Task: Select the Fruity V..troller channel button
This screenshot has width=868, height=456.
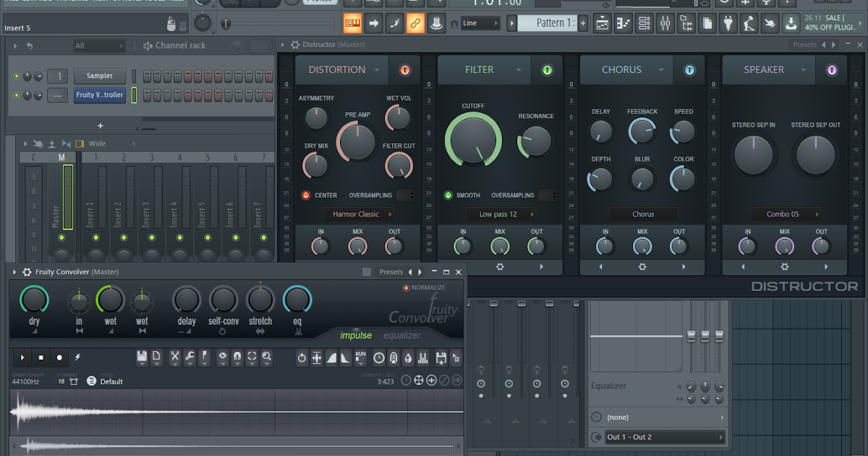Action: 99,95
